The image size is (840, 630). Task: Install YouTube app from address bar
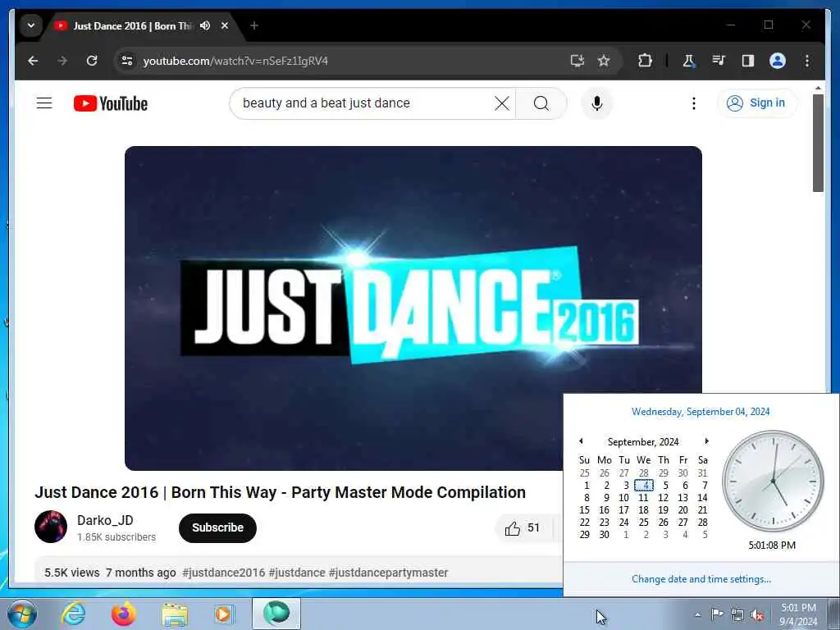(x=577, y=61)
